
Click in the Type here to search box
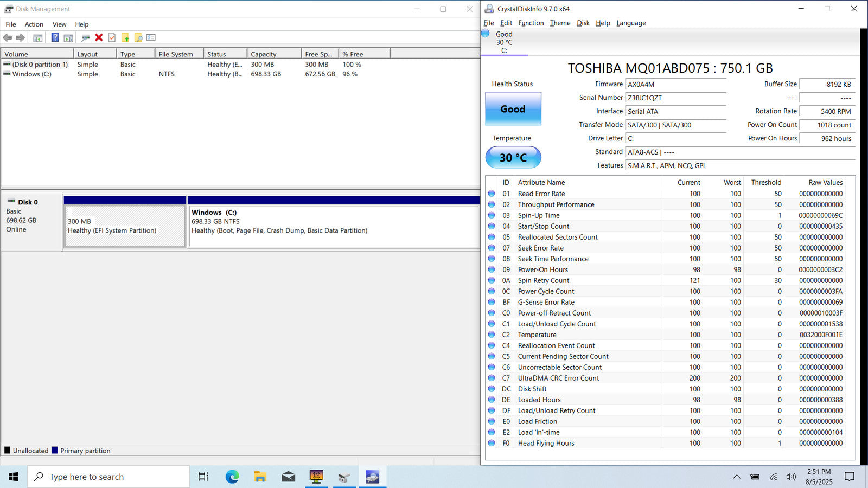[108, 477]
